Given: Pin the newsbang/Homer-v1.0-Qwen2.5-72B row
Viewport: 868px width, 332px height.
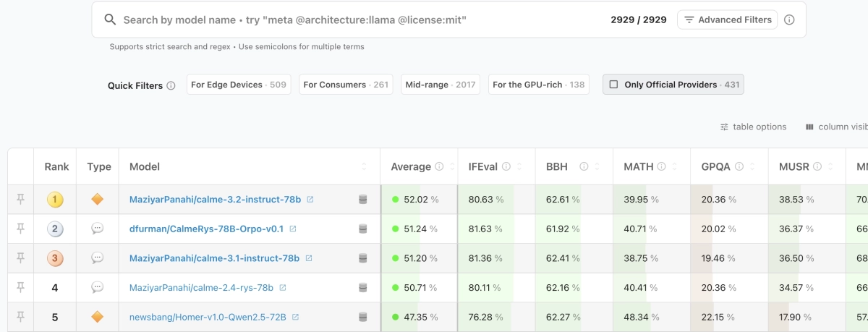Looking at the screenshot, I should click(20, 317).
